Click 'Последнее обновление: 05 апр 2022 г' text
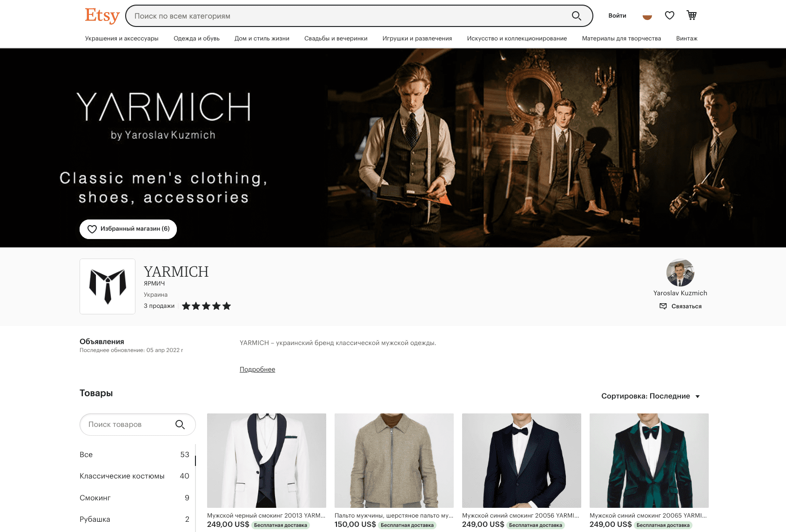This screenshot has height=532, width=786. coord(131,350)
